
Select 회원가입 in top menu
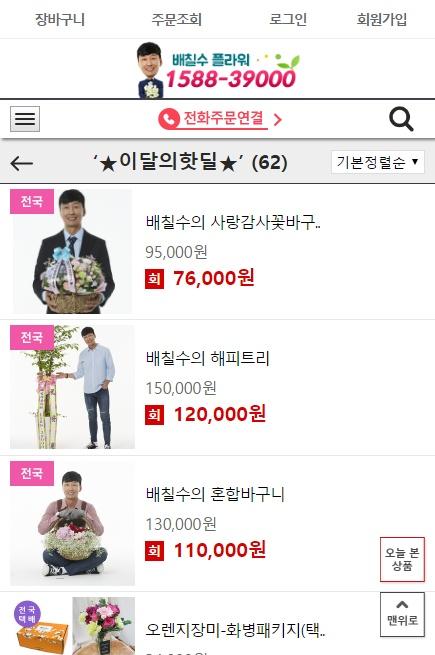382,19
